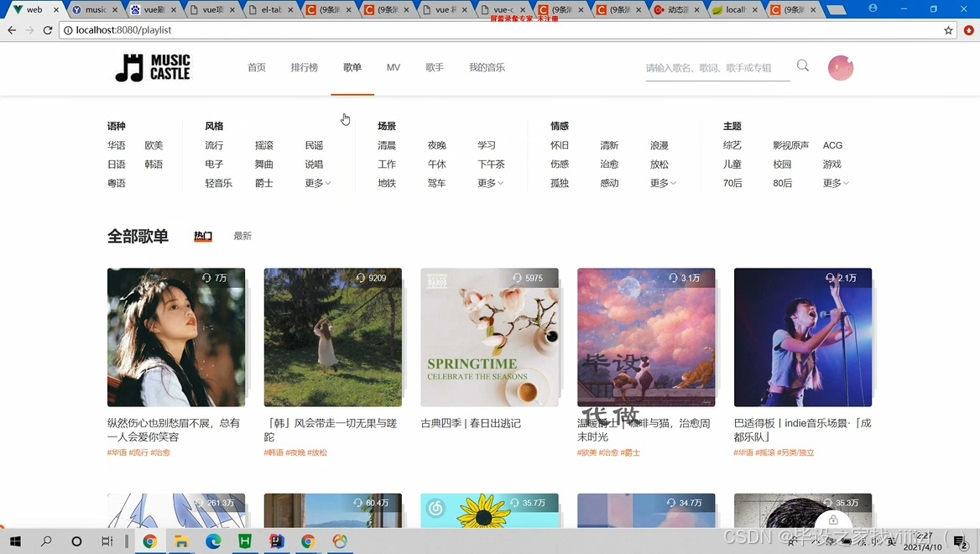Image resolution: width=980 pixels, height=554 pixels.
Task: Open sunflower playlist cover 35.7万 plays
Action: [490, 511]
